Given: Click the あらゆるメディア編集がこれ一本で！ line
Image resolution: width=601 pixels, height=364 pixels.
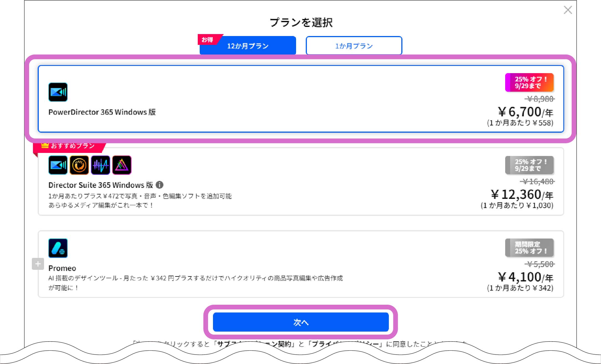Looking at the screenshot, I should click(x=101, y=205).
